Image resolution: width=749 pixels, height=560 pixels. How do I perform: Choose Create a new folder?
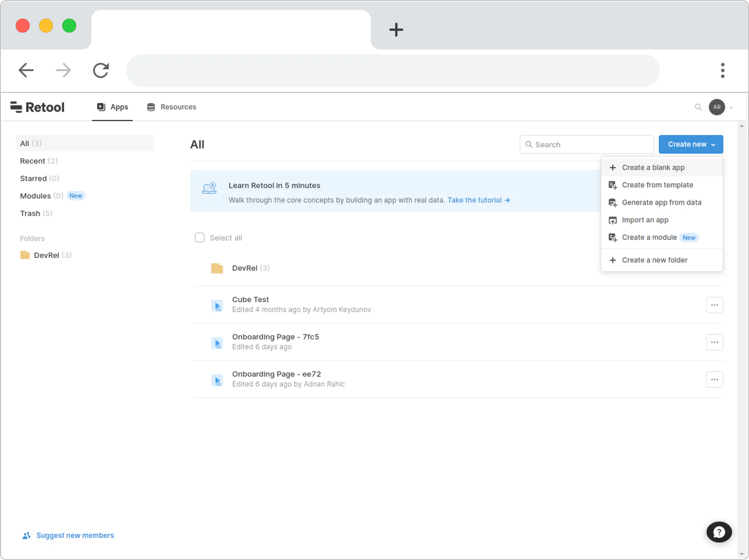662,260
